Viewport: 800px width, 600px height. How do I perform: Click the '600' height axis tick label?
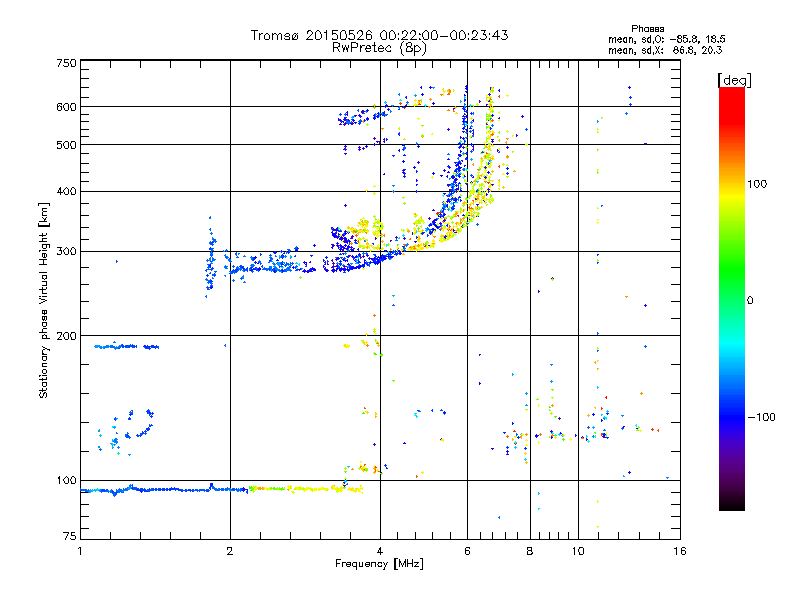click(66, 107)
